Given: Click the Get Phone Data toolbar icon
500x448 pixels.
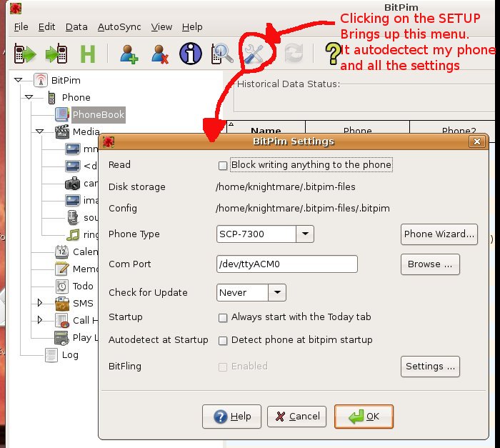Looking at the screenshot, I should click(24, 54).
